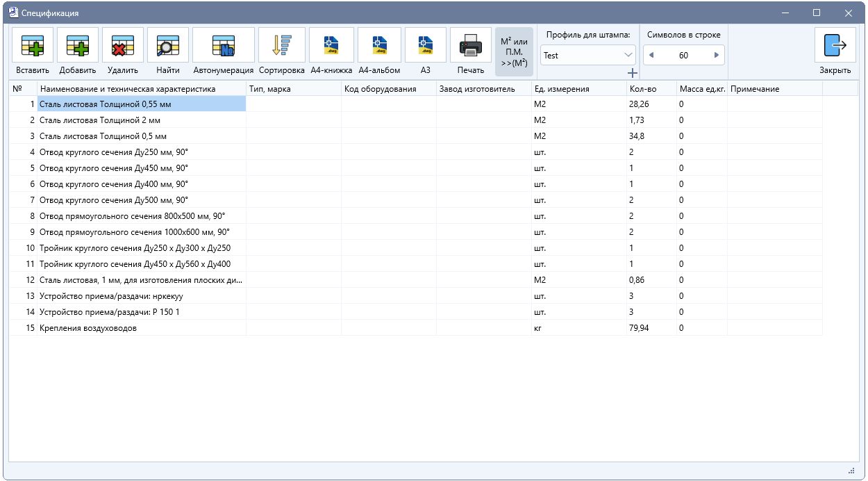This screenshot has width=868, height=481.
Task: Select Тройник круглого сечения Ду250 х Ду300 row
Action: 415,248
